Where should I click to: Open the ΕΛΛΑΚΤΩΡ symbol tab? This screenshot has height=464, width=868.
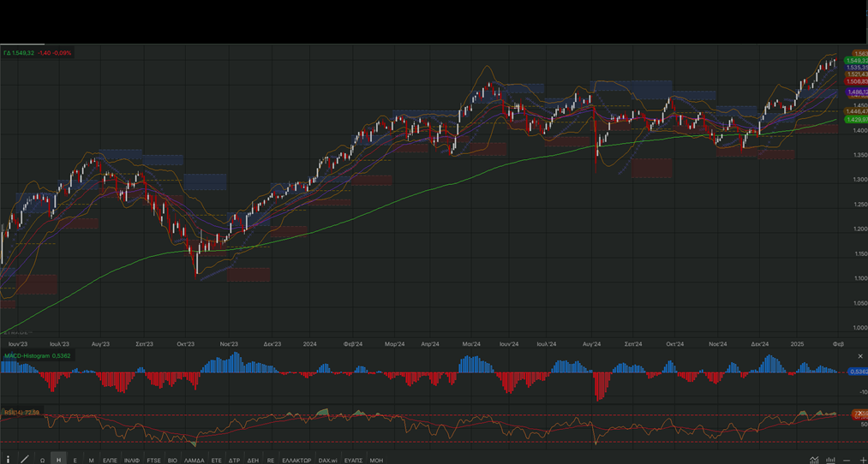296,460
